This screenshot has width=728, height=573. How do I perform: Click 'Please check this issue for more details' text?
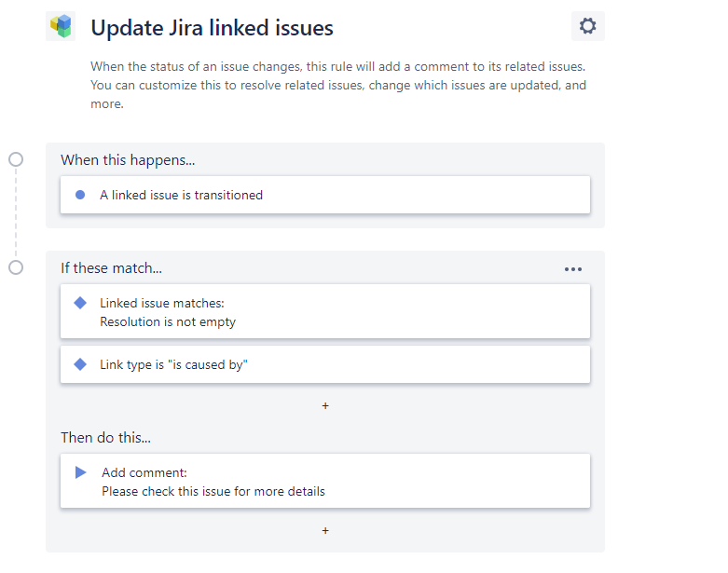[x=213, y=491]
